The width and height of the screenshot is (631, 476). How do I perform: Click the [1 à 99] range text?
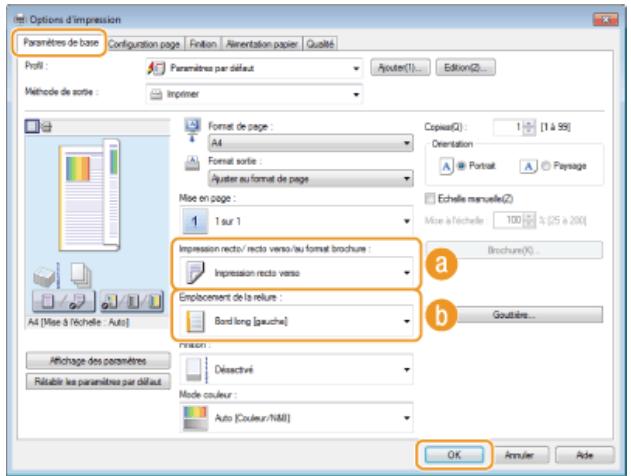555,127
